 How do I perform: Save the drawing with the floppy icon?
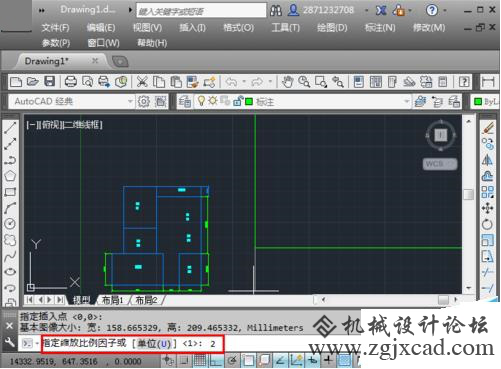click(x=50, y=82)
